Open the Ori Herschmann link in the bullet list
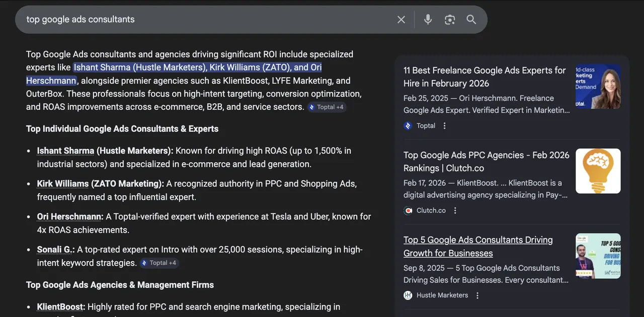The width and height of the screenshot is (644, 317). [70, 216]
